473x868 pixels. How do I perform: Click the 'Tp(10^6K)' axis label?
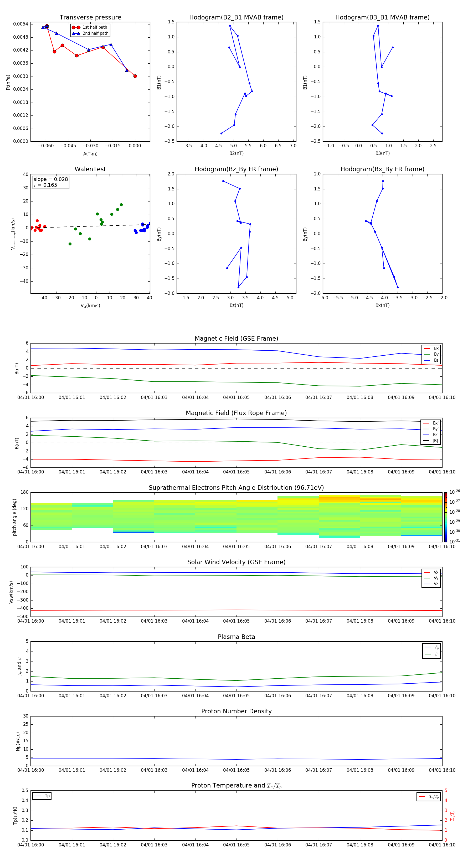click(x=15, y=815)
